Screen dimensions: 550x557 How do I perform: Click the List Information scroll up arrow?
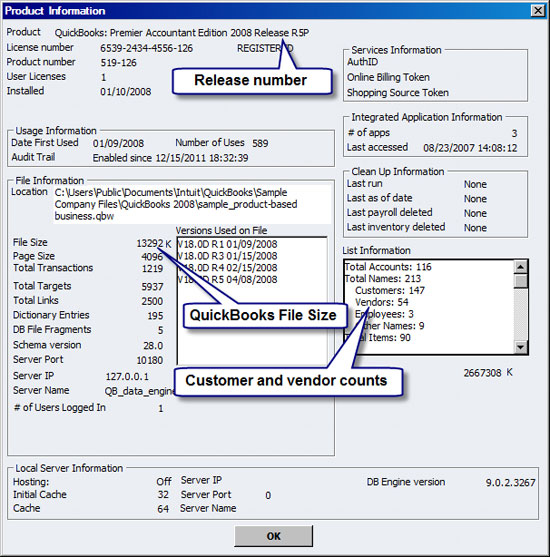coord(521,267)
